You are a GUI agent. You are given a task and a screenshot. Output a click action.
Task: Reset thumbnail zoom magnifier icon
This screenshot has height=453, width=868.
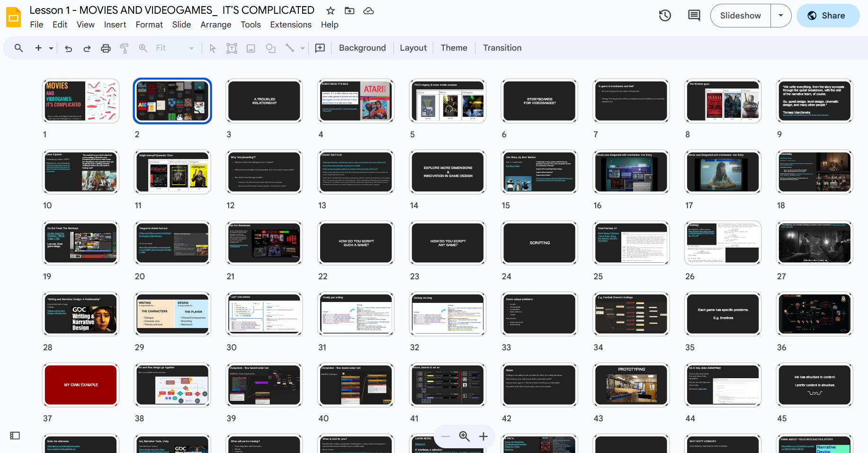(x=465, y=436)
